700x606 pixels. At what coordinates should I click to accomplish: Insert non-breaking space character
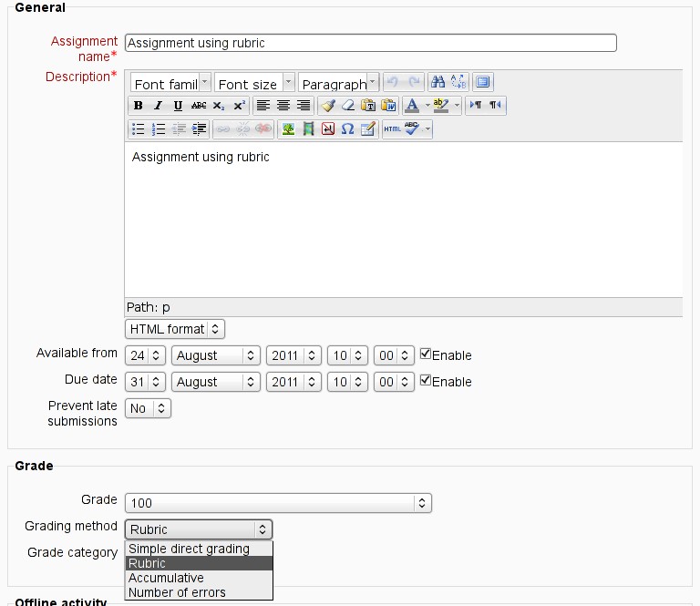(328, 129)
